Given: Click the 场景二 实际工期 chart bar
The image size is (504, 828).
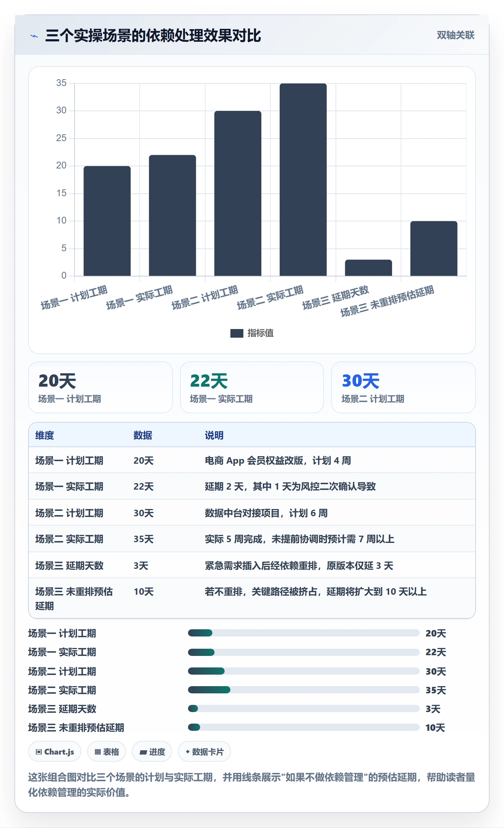Looking at the screenshot, I should pyautogui.click(x=303, y=180).
